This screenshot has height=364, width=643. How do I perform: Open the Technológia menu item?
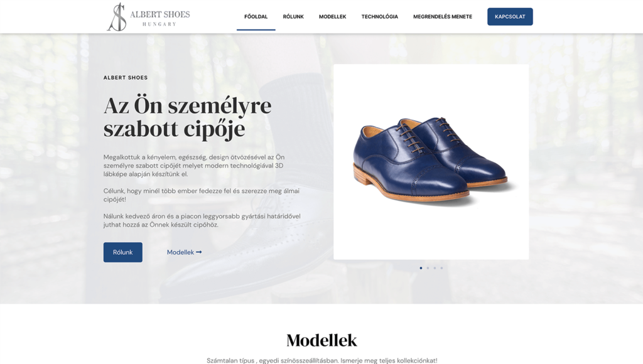point(380,17)
